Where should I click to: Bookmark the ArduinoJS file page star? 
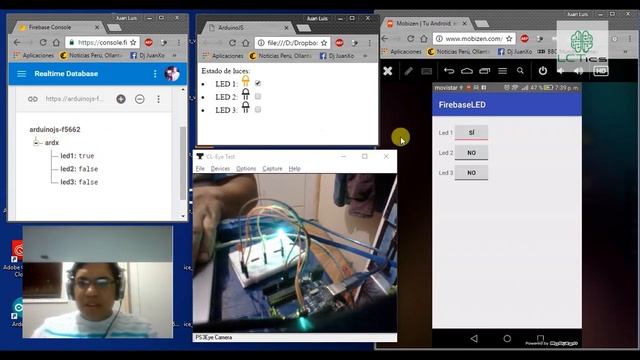[324, 43]
